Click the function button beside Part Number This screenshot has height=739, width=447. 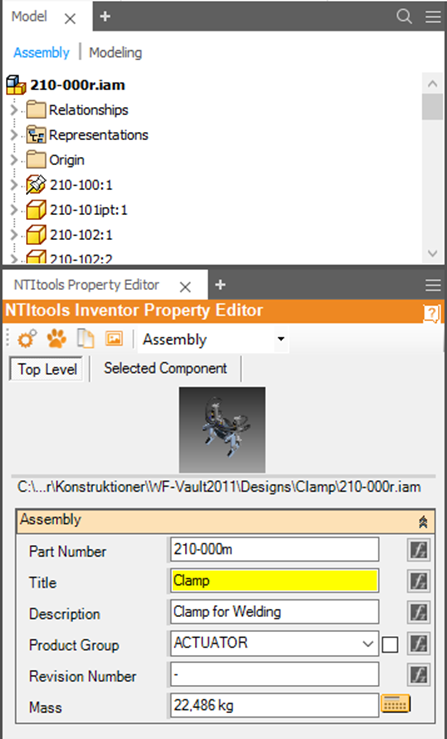pyautogui.click(x=419, y=550)
